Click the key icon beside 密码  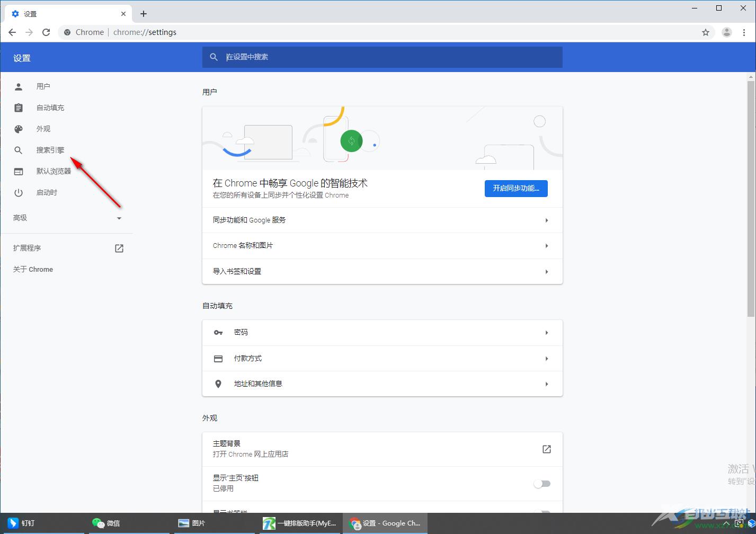218,332
